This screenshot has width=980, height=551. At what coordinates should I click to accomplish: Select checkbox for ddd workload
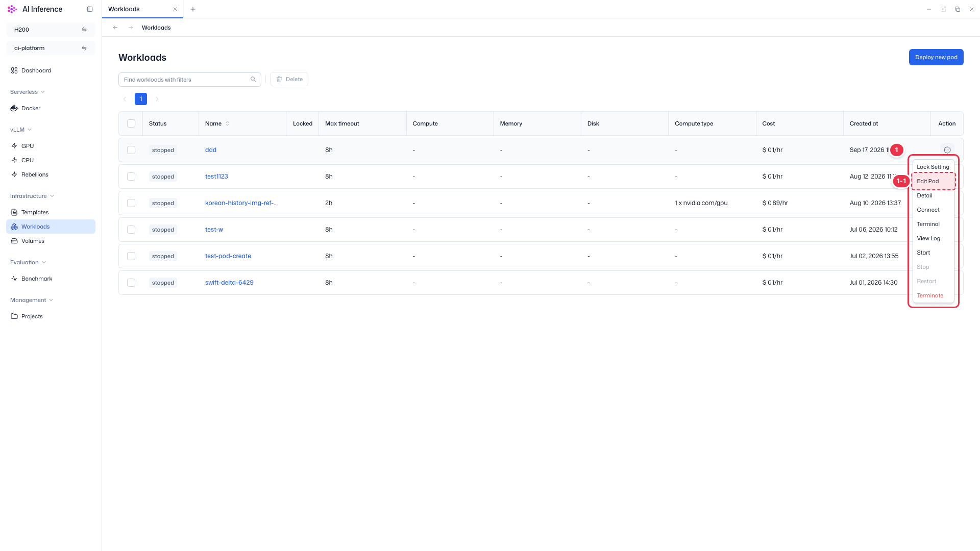131,150
